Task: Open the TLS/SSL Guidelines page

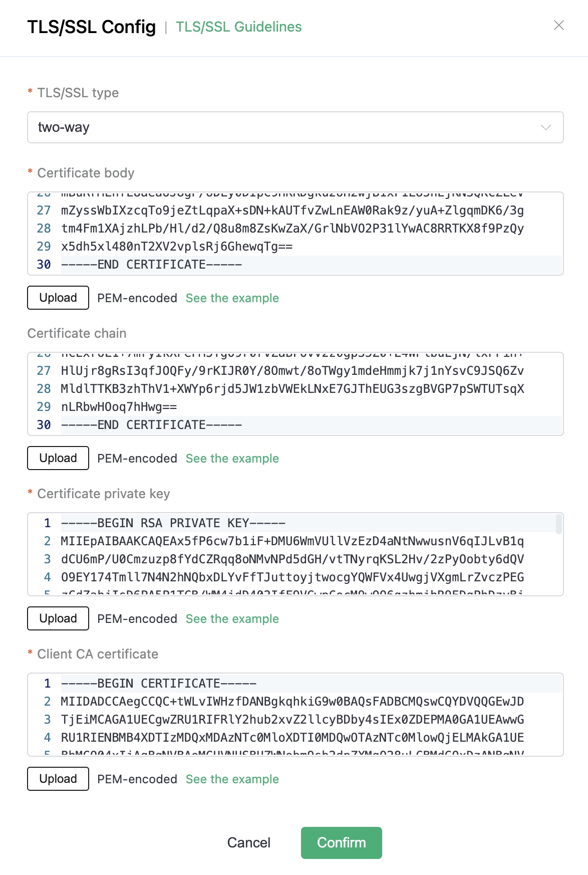Action: tap(238, 27)
